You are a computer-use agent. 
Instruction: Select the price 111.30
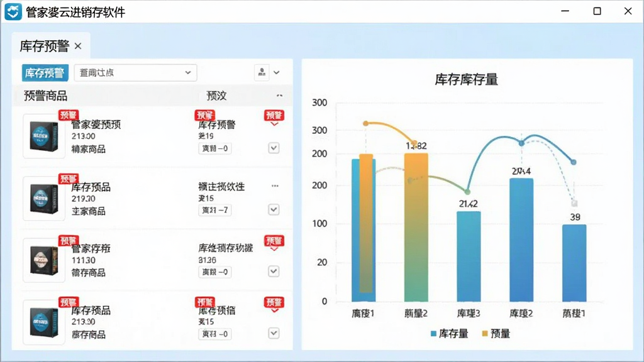click(x=84, y=260)
